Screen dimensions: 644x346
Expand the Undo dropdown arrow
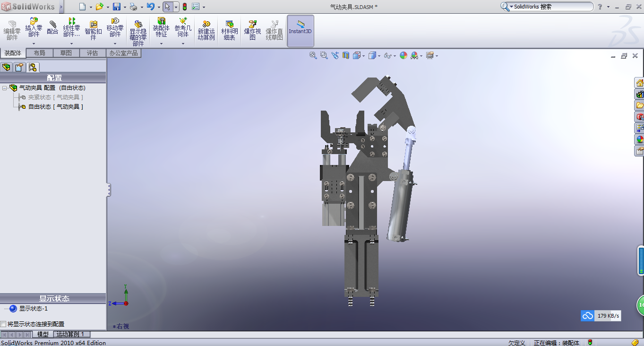coord(159,7)
